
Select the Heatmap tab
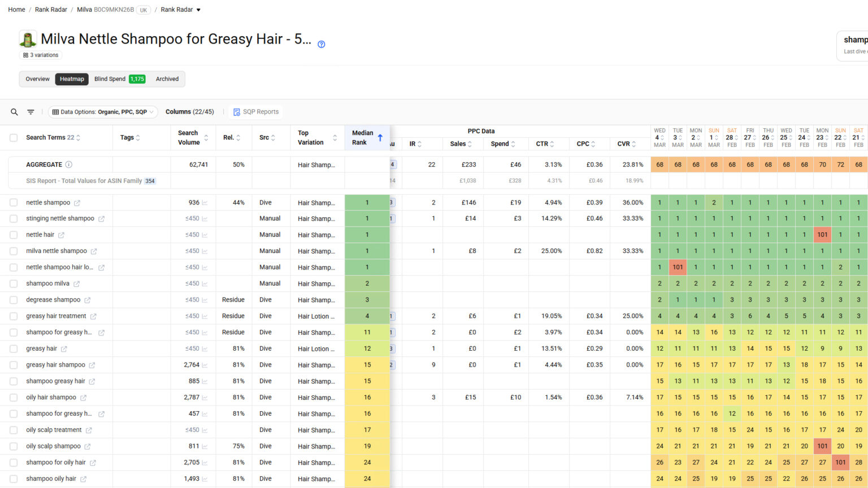click(72, 79)
